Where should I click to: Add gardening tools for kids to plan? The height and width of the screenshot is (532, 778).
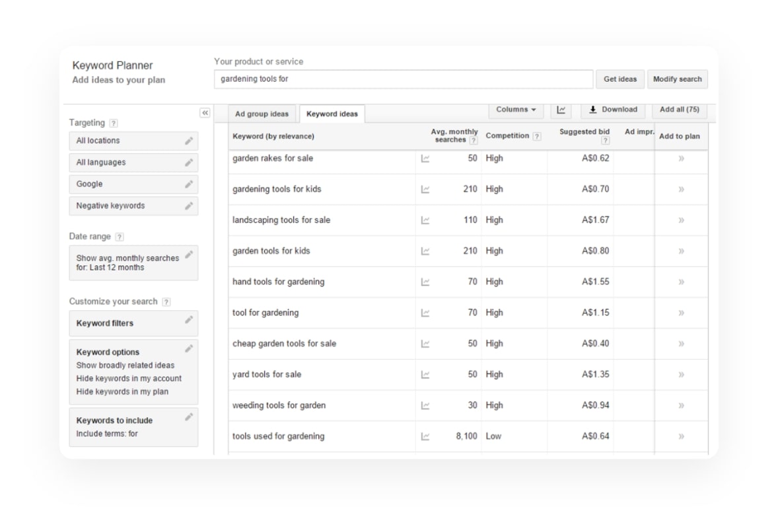point(682,189)
